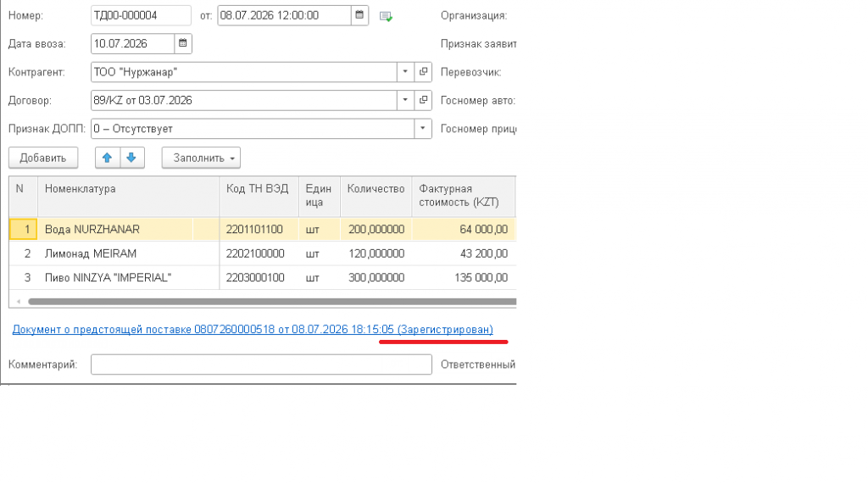This screenshot has width=868, height=484.
Task: Click Контрагент field ТОО "Нуржанар"
Action: coord(244,72)
